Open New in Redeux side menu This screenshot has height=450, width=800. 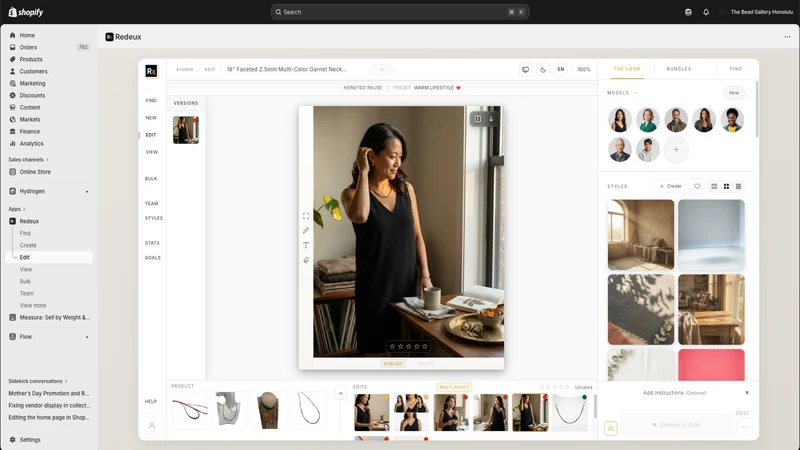(x=151, y=118)
